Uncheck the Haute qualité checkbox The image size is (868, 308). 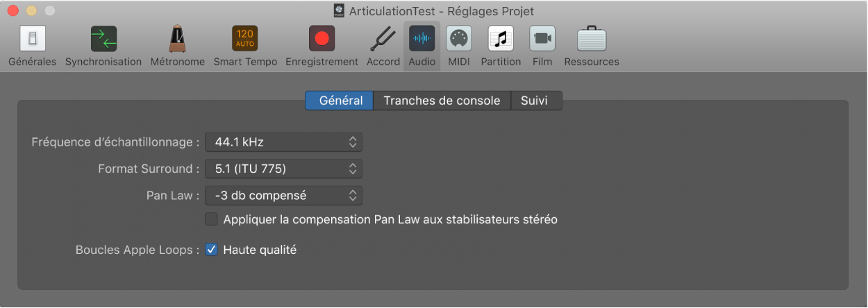[x=211, y=250]
